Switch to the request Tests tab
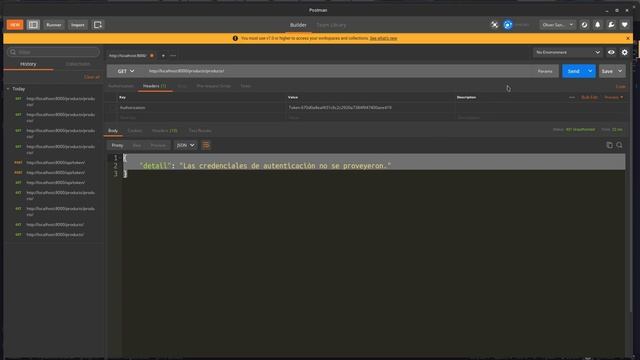The height and width of the screenshot is (360, 640). coord(245,86)
